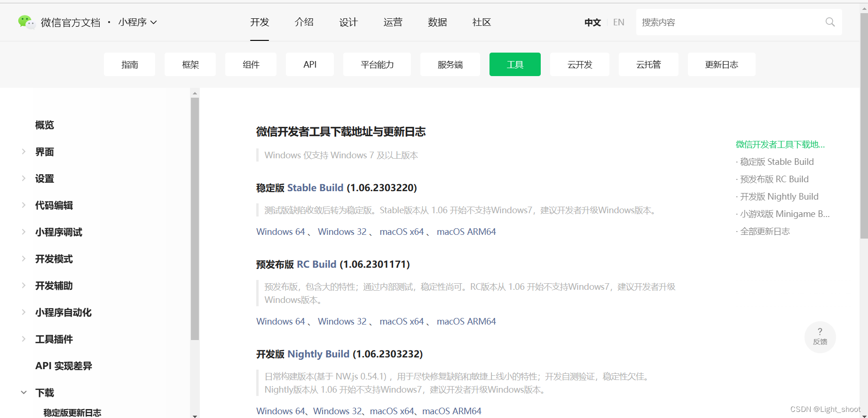Download Stable Build macOS x64
This screenshot has height=418, width=868.
coord(402,232)
